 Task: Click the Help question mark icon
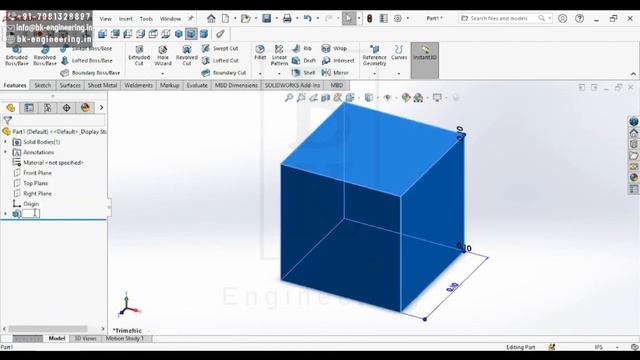pos(579,18)
